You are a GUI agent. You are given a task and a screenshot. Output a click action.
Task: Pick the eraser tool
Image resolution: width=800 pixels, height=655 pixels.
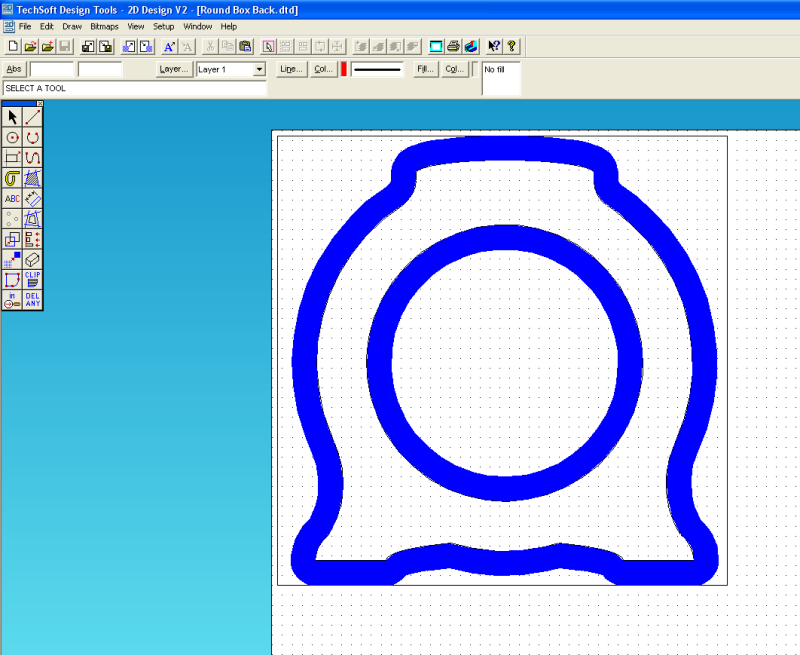(33, 259)
